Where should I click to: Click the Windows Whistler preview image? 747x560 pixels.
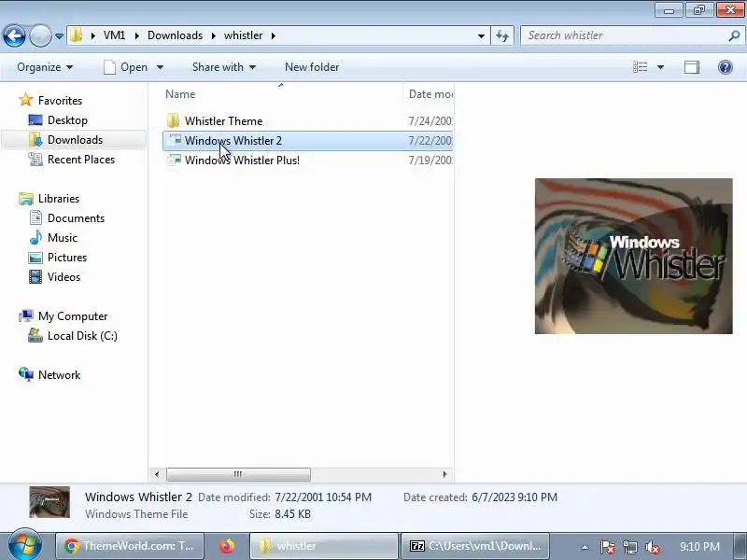[x=634, y=256]
